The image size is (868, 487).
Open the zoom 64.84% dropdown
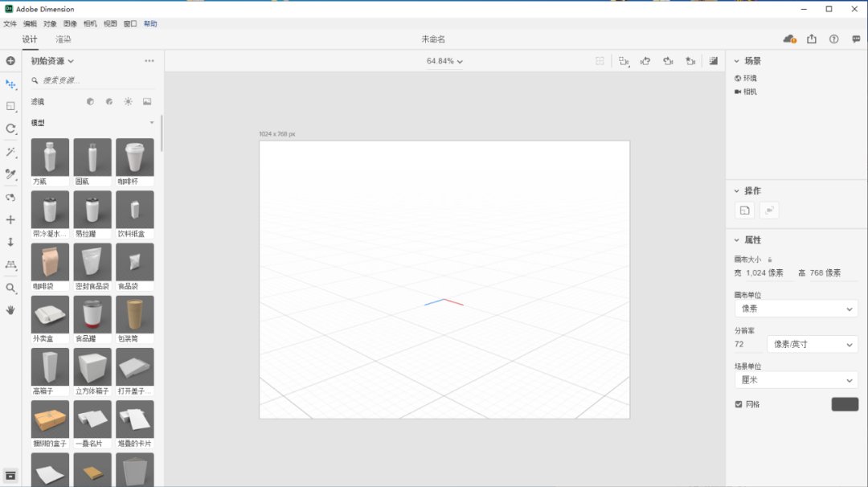pos(444,61)
